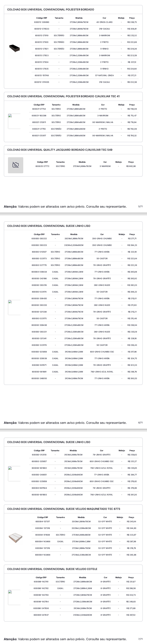
Task: Click the color cell 43-CINZA CLARO
Action: click(104, 22)
